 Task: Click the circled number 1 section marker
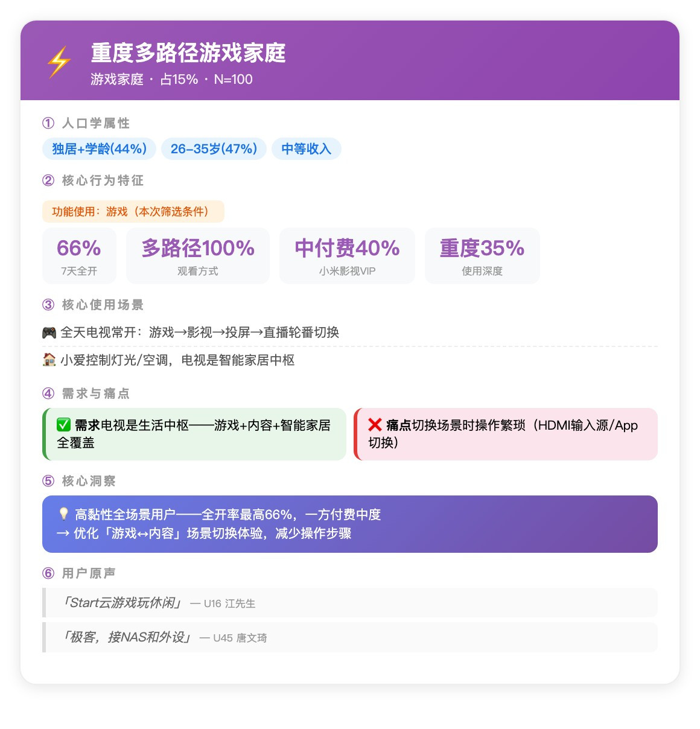[48, 123]
